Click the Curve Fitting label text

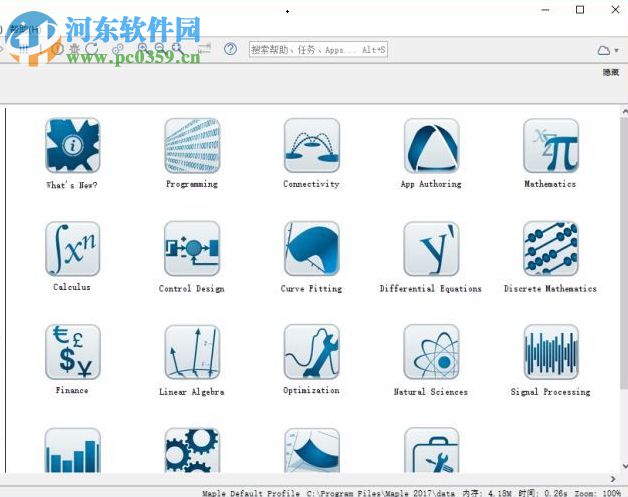[311, 289]
